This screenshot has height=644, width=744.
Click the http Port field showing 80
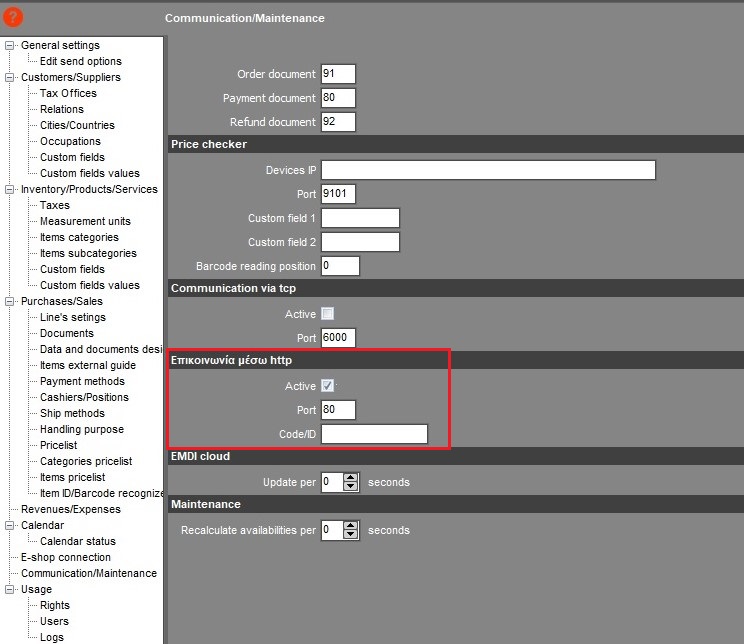(x=338, y=410)
